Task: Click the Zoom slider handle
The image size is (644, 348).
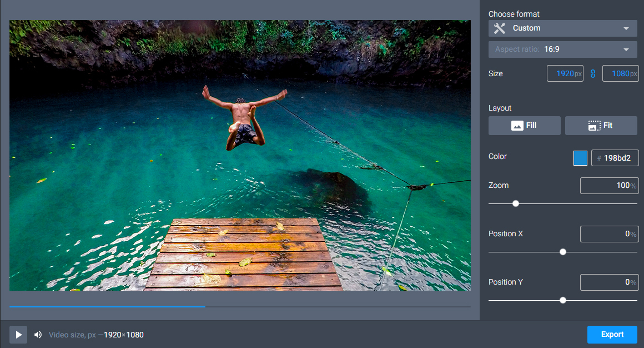Action: click(516, 203)
